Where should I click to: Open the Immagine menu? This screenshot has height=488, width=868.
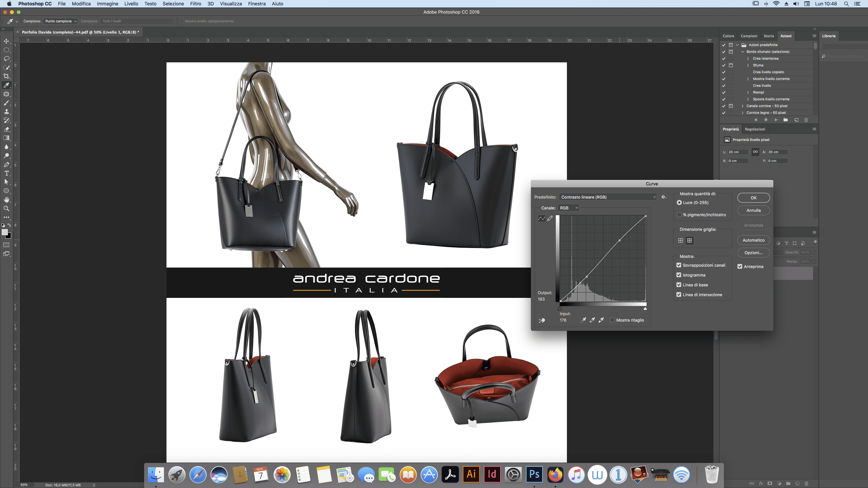click(x=107, y=4)
